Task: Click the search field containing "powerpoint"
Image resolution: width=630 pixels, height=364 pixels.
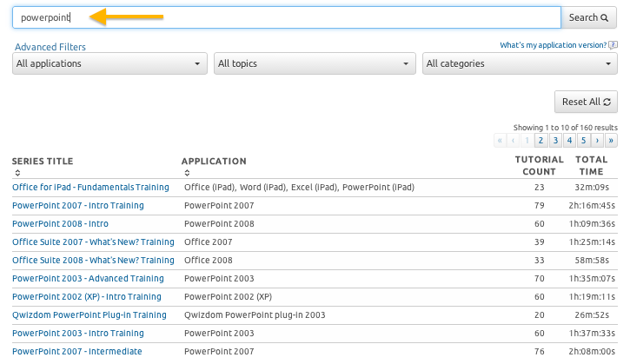Action: pyautogui.click(x=287, y=17)
